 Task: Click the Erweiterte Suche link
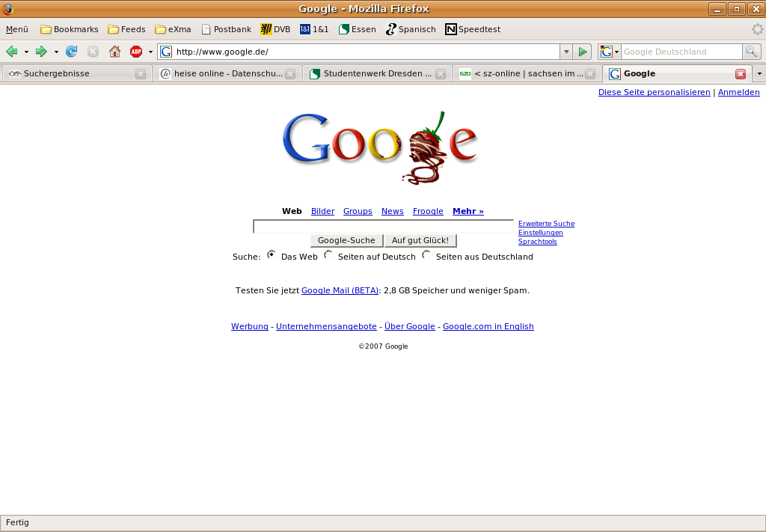pyautogui.click(x=546, y=224)
